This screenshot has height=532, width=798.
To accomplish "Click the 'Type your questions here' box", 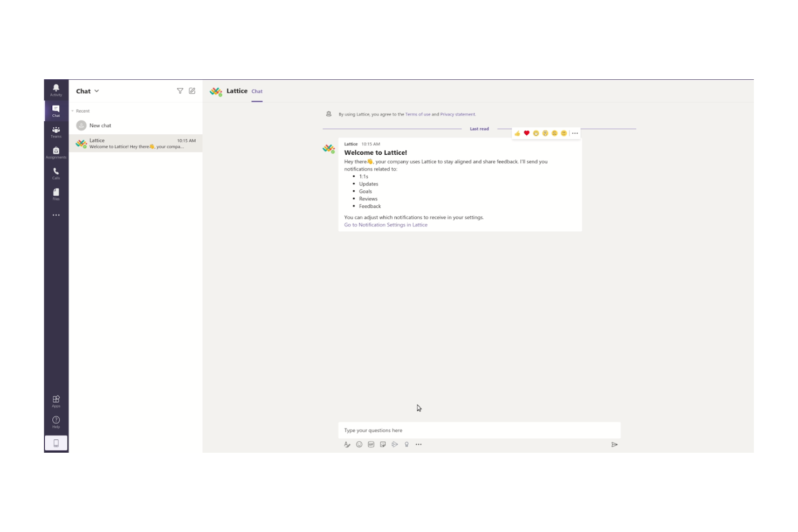I will click(479, 430).
